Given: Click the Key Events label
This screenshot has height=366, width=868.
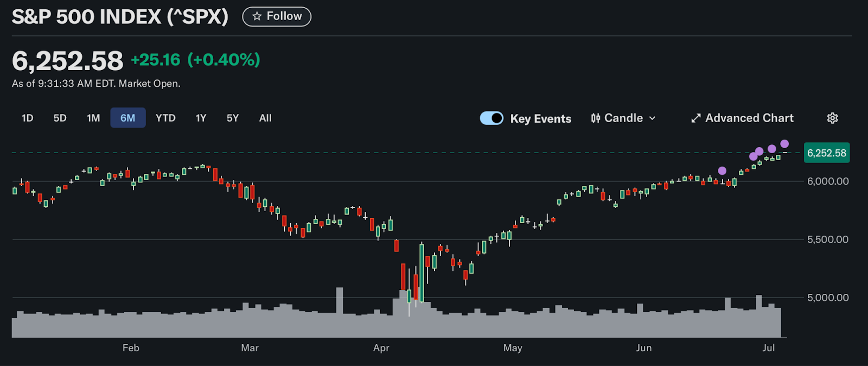Looking at the screenshot, I should [x=540, y=119].
